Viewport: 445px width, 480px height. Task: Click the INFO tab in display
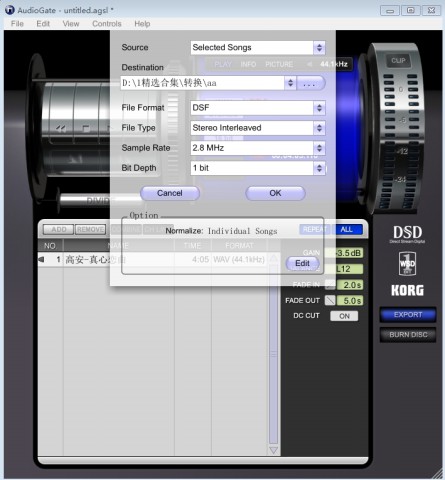248,64
